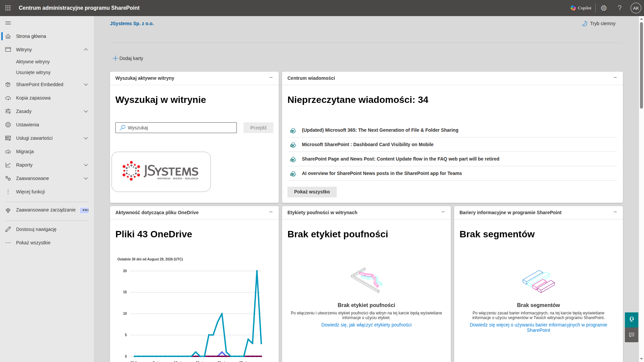This screenshot has height=362, width=644.
Task: Click the SharePoint Embedded cube icon
Action: [x=8, y=84]
